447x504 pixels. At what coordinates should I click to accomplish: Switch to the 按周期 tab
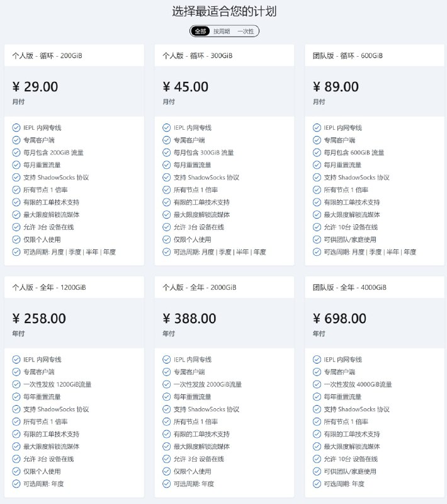222,31
